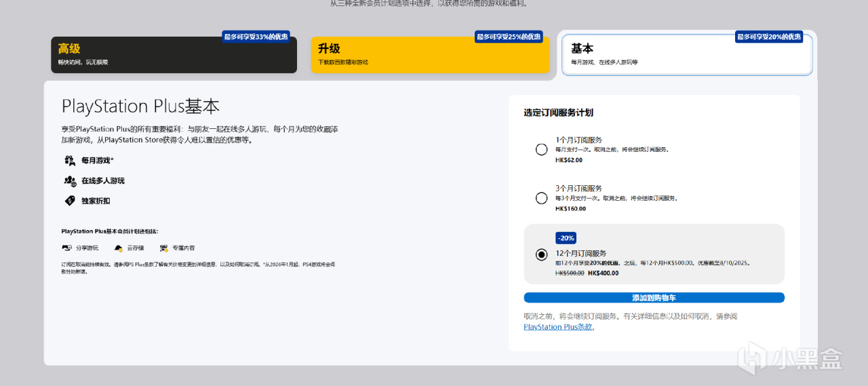
Task: Click the 最多可享受33%的优惠 badge
Action: pyautogui.click(x=255, y=37)
